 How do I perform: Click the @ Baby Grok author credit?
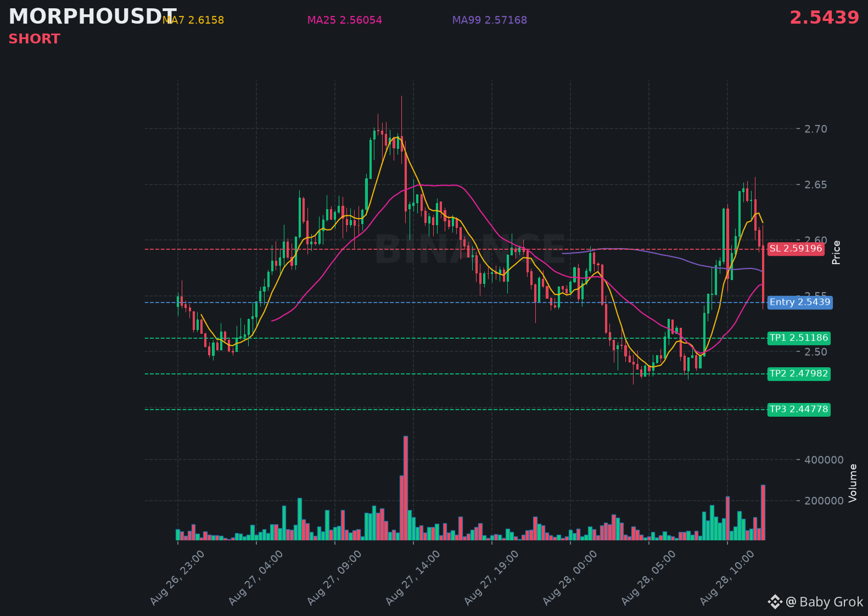[824, 602]
